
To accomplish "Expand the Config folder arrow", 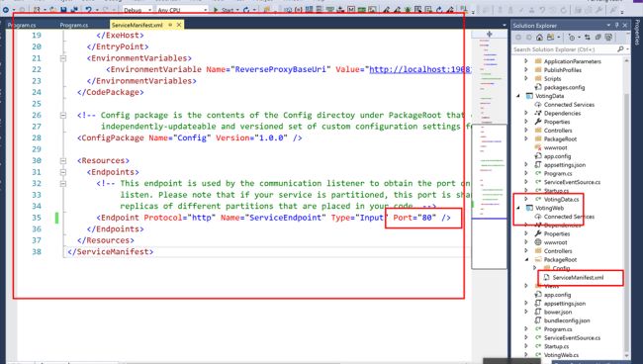I will [534, 268].
